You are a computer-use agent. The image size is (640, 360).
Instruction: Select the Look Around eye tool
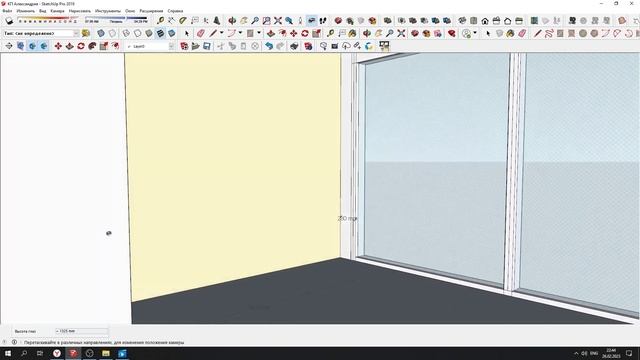click(311, 20)
